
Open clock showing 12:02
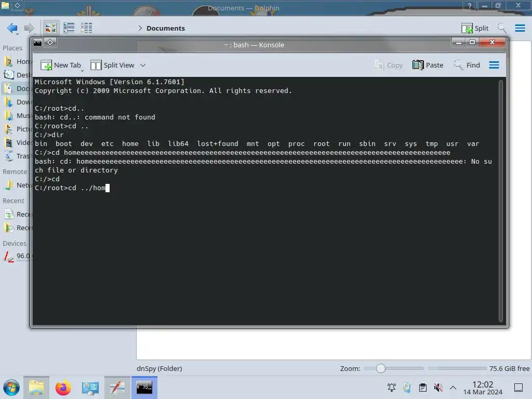[483, 388]
